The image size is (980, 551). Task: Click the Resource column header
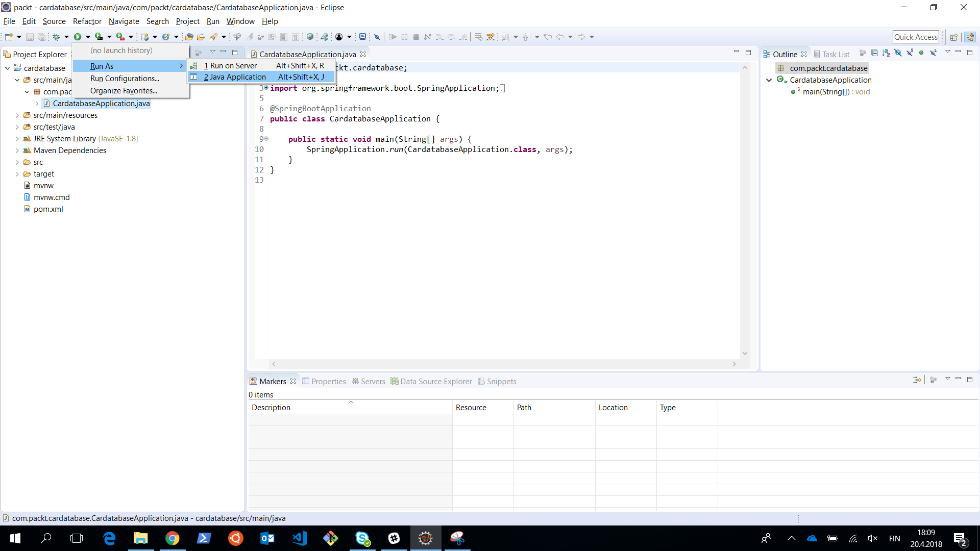tap(483, 408)
